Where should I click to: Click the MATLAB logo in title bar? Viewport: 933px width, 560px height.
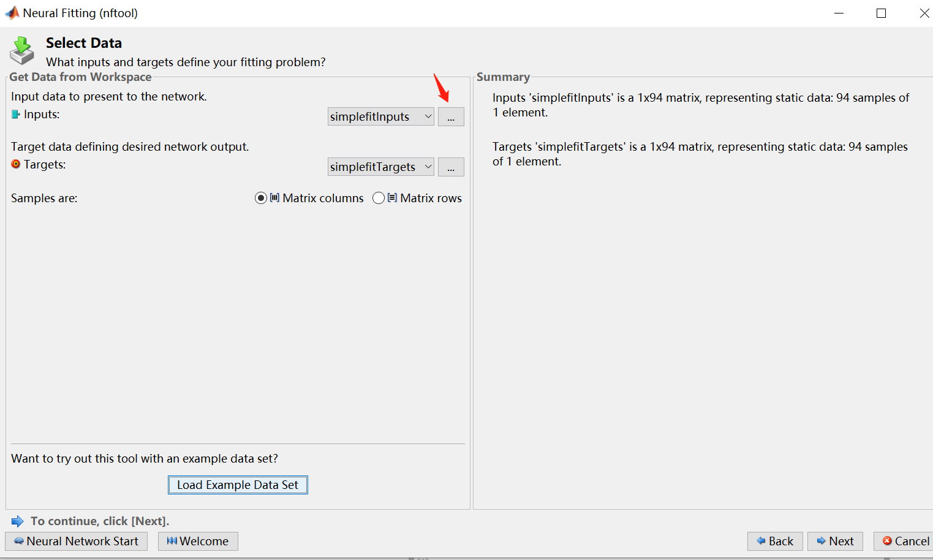[12, 12]
